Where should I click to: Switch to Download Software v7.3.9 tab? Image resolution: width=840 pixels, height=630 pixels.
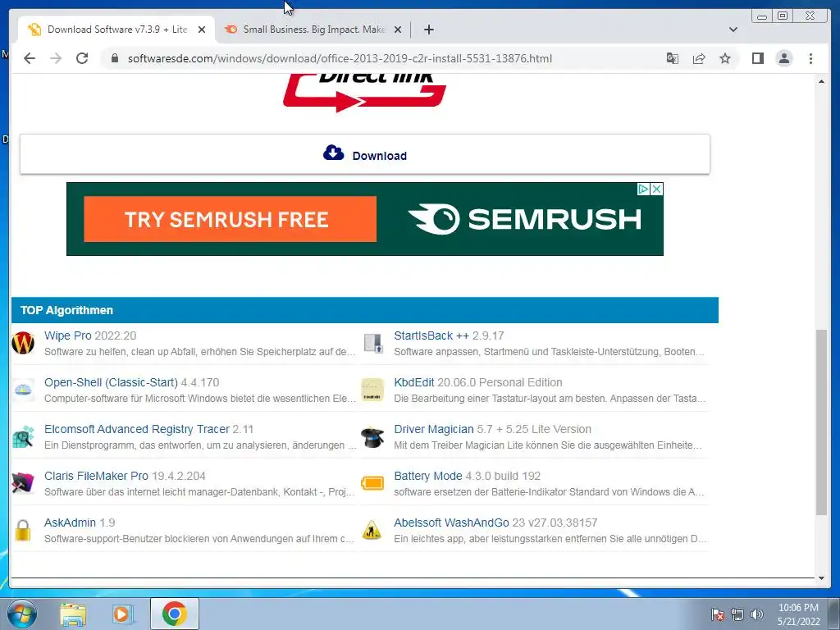point(116,30)
